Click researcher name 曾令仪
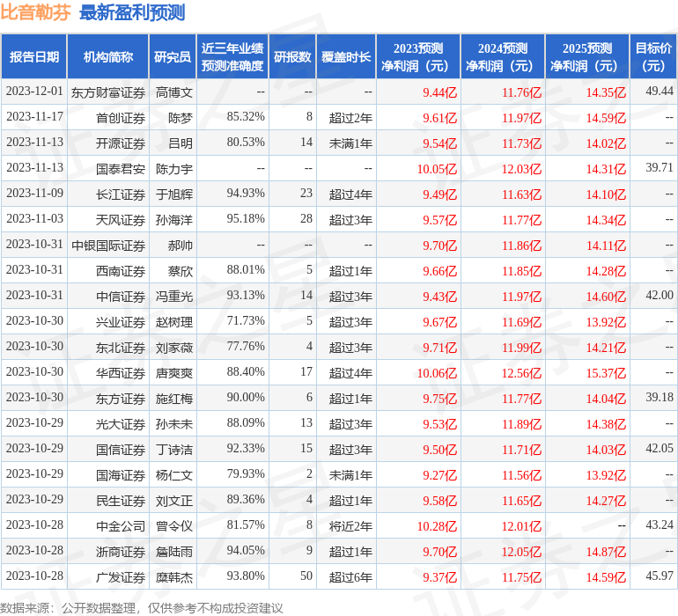This screenshot has height=616, width=678. [174, 525]
